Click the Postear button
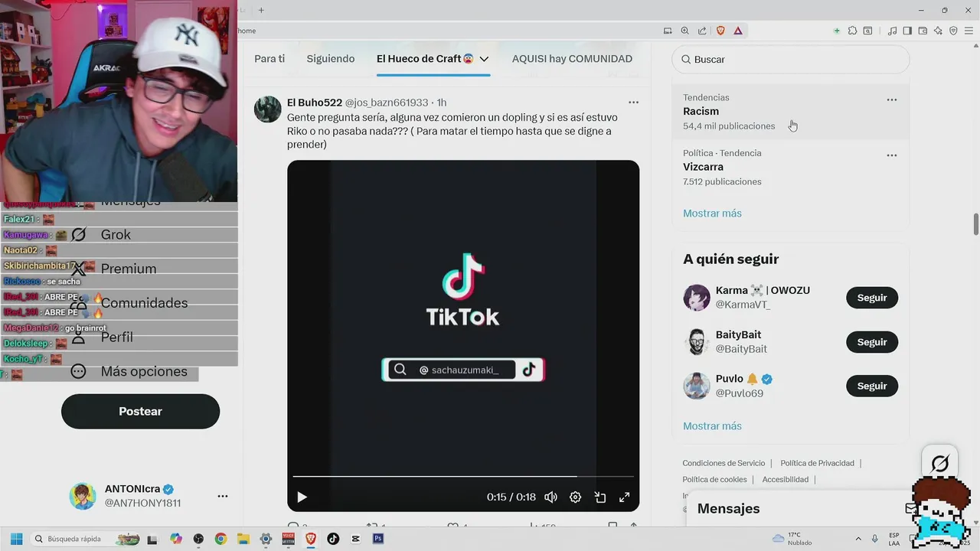The height and width of the screenshot is (551, 980). 140,412
